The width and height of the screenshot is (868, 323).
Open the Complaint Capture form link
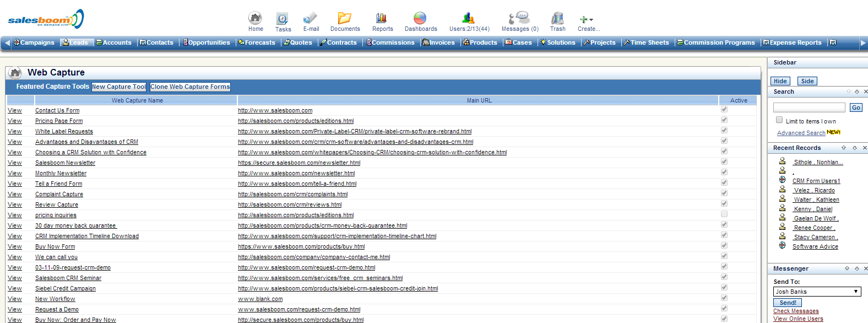click(59, 194)
